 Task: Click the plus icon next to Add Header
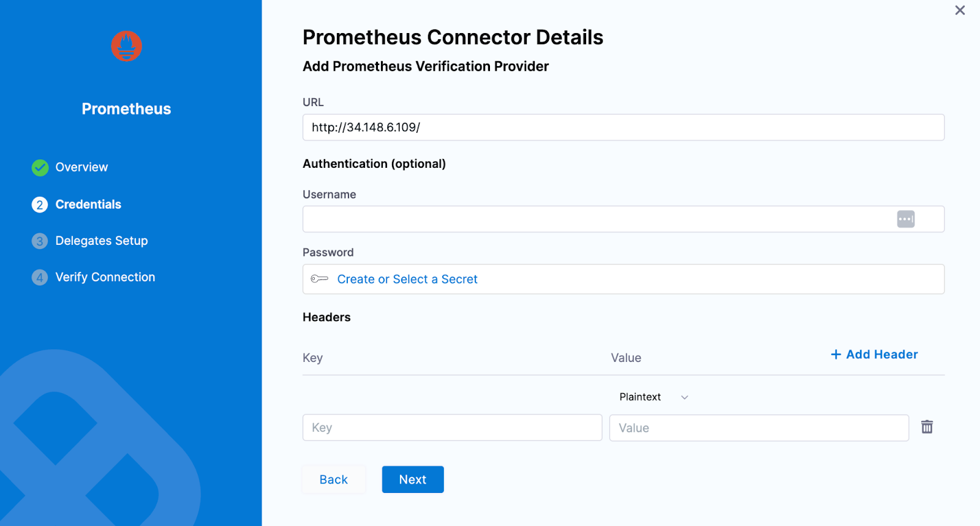[x=835, y=354]
